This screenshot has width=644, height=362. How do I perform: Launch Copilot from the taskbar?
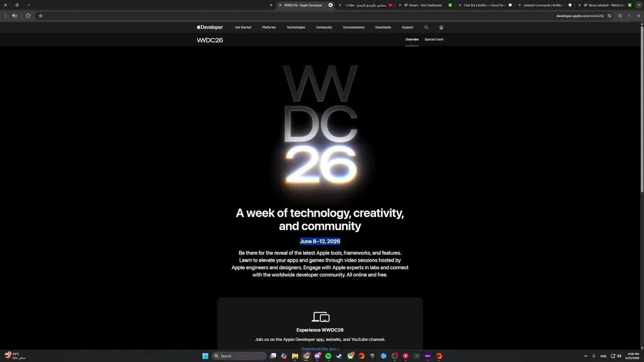(284, 356)
